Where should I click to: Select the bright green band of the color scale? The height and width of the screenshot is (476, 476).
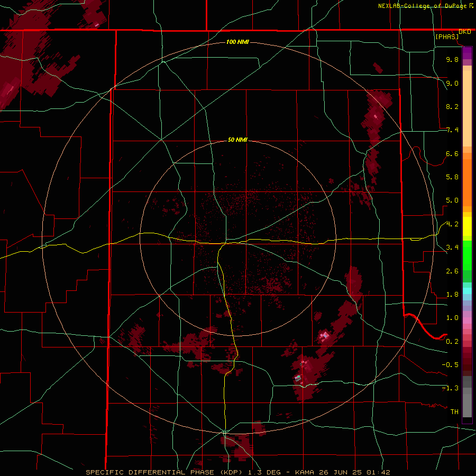click(467, 255)
